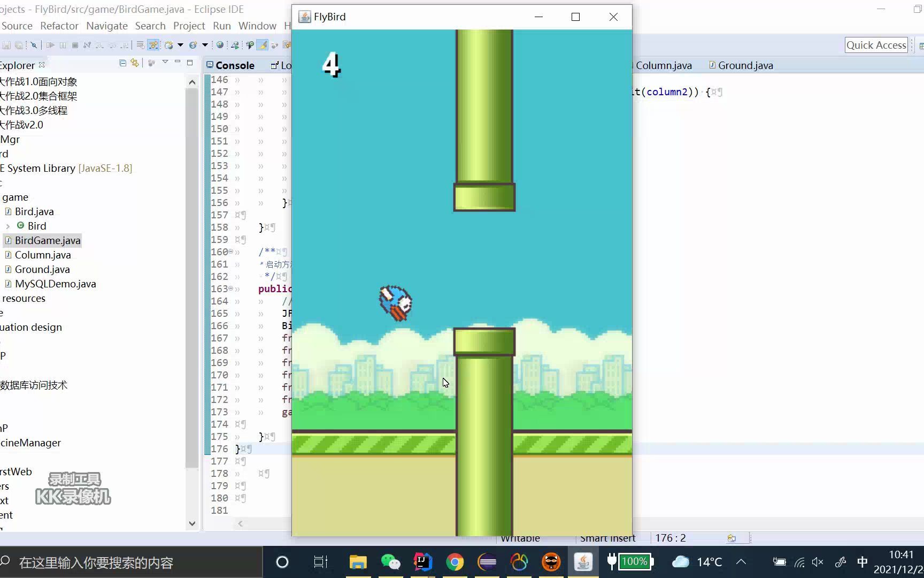Image resolution: width=924 pixels, height=578 pixels.
Task: Collapse the method fold at line 163
Action: (231, 288)
